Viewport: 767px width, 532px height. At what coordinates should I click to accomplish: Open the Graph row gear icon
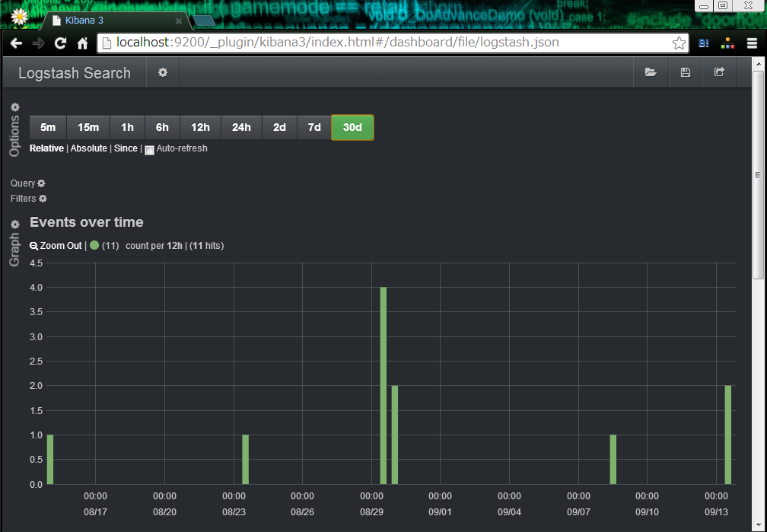15,225
